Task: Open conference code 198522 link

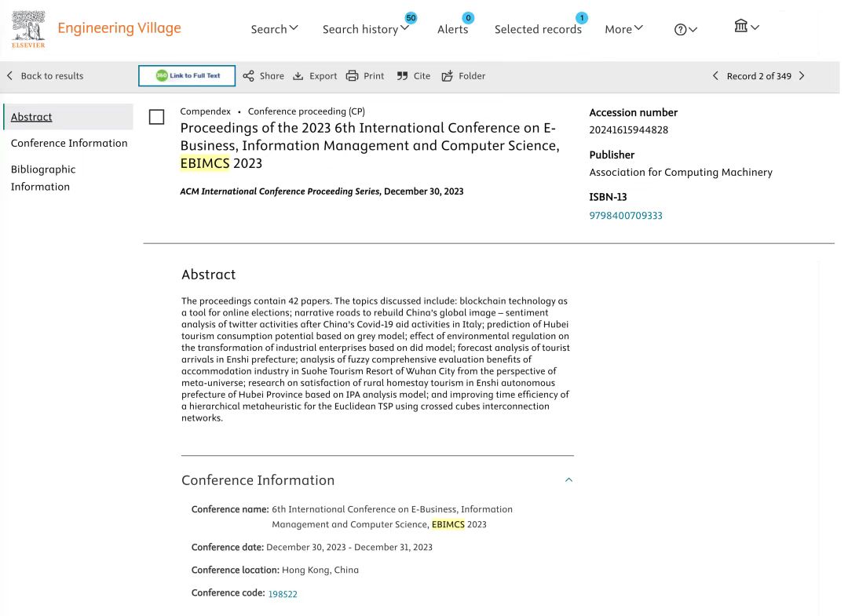Action: click(x=283, y=594)
